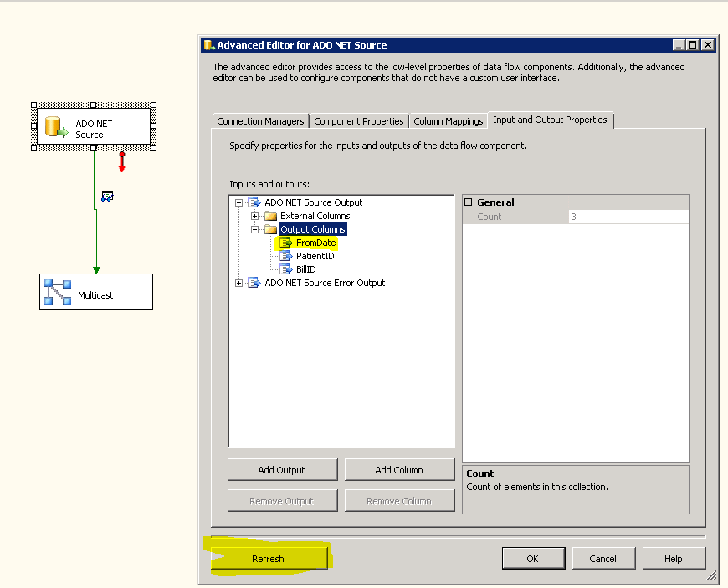Click the FromDate column icon

285,243
